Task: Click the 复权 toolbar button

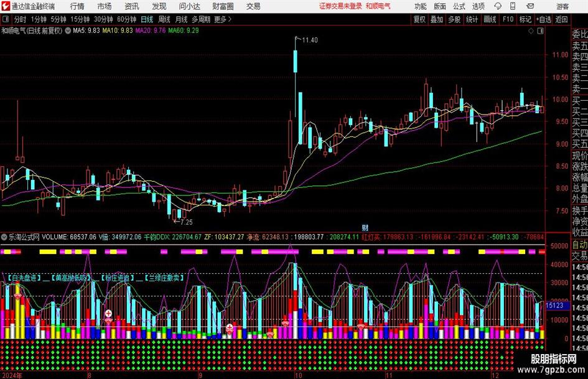Action: 419,19
